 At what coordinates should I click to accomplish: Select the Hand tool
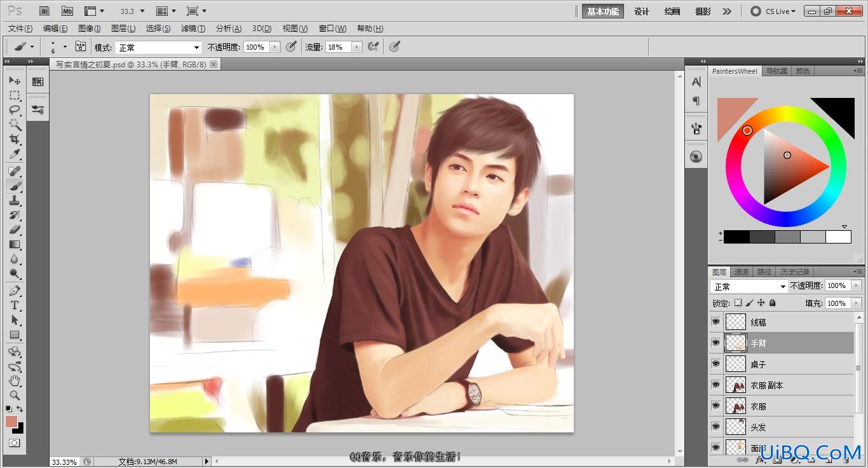pos(15,381)
